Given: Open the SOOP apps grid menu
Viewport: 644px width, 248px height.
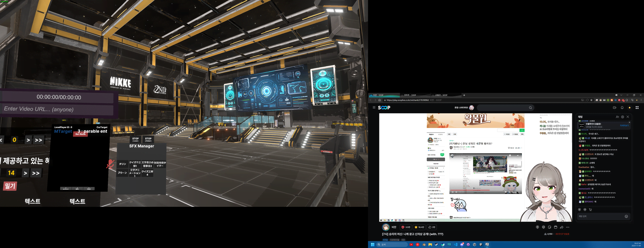Looking at the screenshot, I should click(637, 108).
